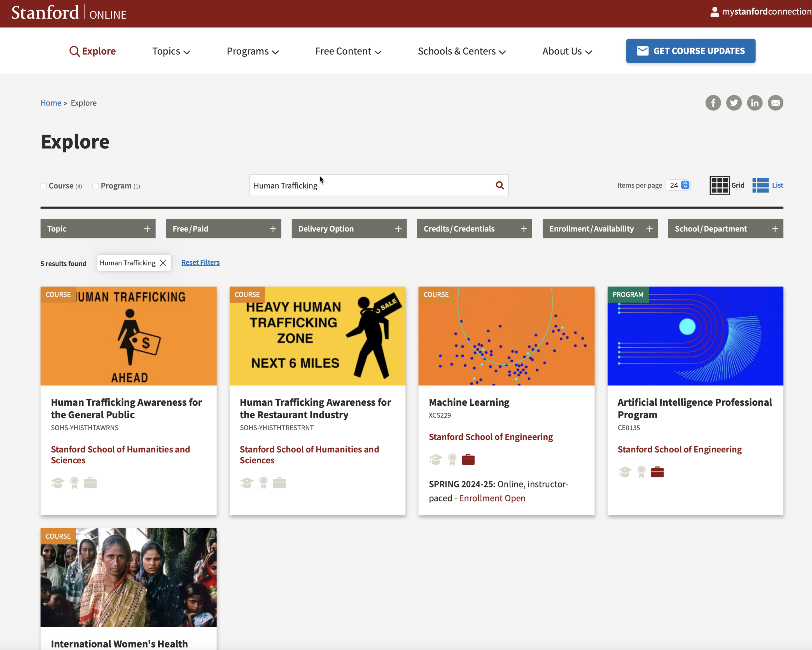The width and height of the screenshot is (812, 650).
Task: Click the Facebook share icon
Action: coord(713,103)
